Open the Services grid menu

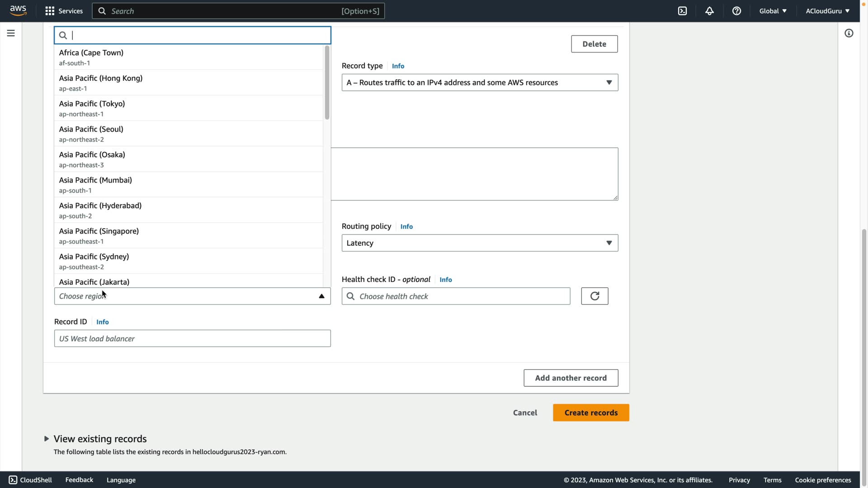coord(64,11)
